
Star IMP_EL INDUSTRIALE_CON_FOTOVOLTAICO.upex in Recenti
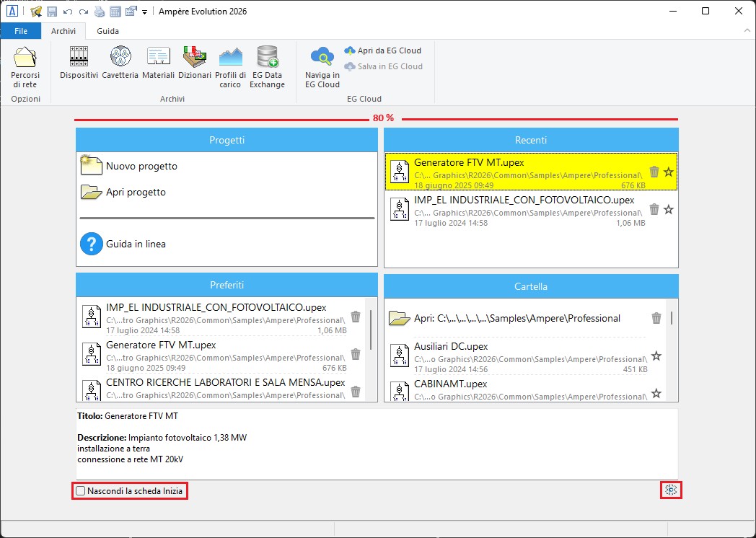click(x=668, y=209)
